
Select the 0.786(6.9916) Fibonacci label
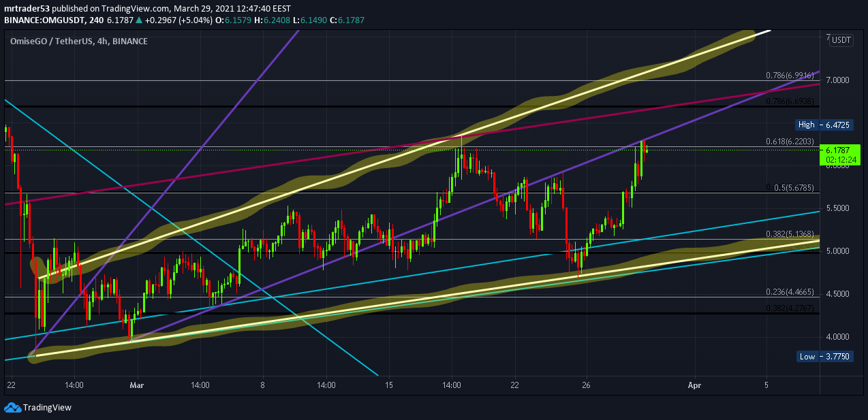coord(790,75)
